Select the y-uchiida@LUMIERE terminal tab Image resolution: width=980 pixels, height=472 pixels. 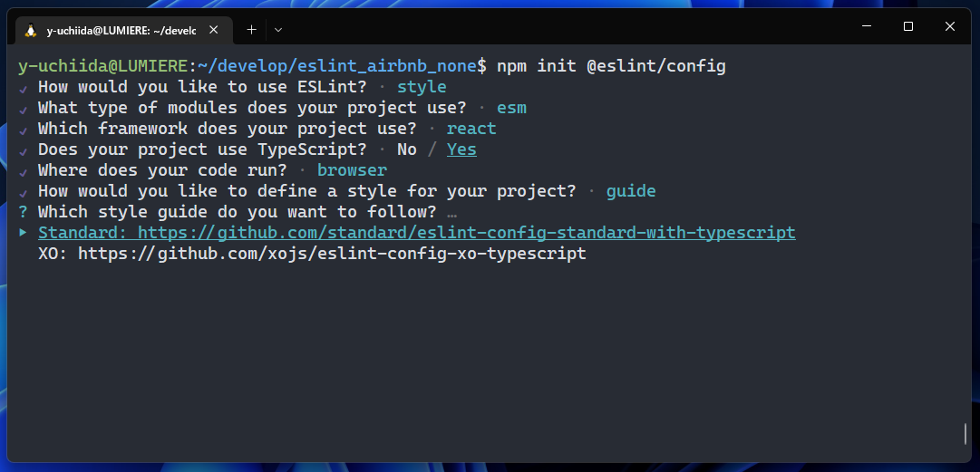tap(124, 30)
